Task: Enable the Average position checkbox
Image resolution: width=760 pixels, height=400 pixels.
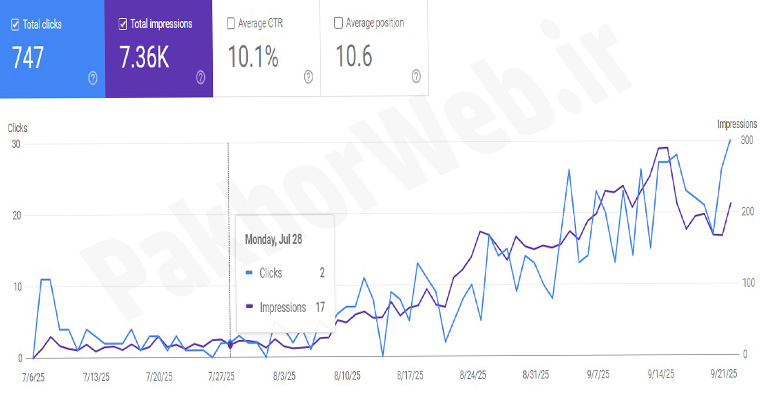Action: [338, 23]
